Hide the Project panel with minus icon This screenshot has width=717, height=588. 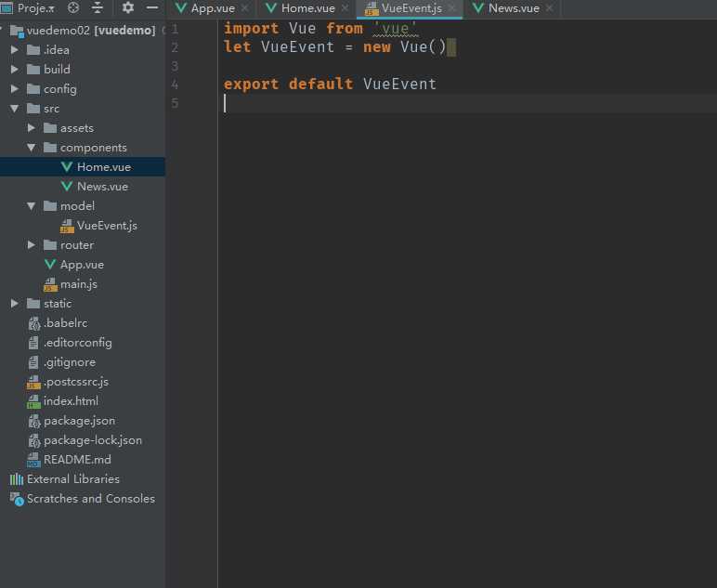[x=152, y=7]
